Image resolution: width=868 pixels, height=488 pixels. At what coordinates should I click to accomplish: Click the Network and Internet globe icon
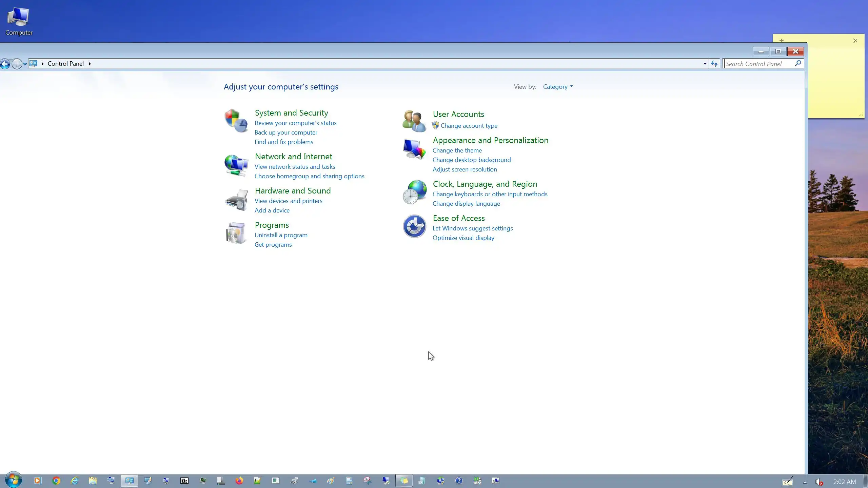coord(236,165)
